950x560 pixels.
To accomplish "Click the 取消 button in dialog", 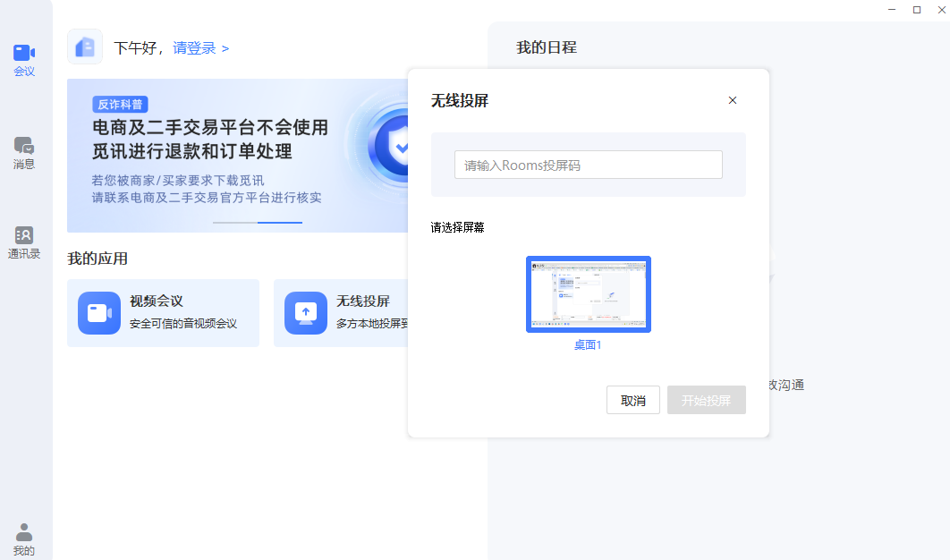I will 632,400.
